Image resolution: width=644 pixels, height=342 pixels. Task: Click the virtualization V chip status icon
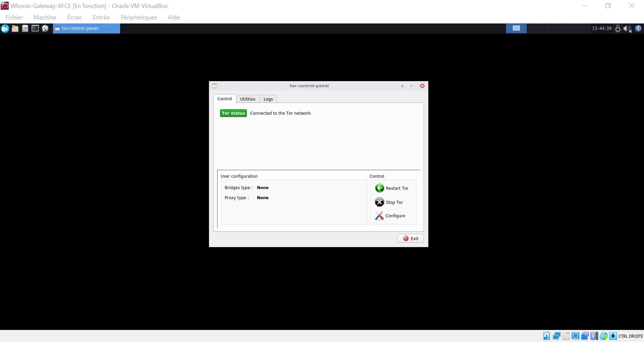[x=594, y=336]
